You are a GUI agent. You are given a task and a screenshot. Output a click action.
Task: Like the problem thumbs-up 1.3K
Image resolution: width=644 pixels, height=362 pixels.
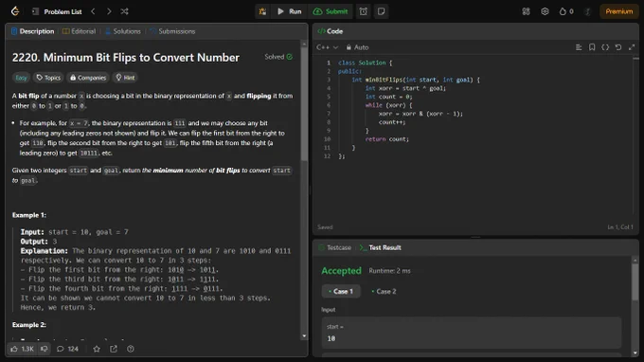point(22,349)
